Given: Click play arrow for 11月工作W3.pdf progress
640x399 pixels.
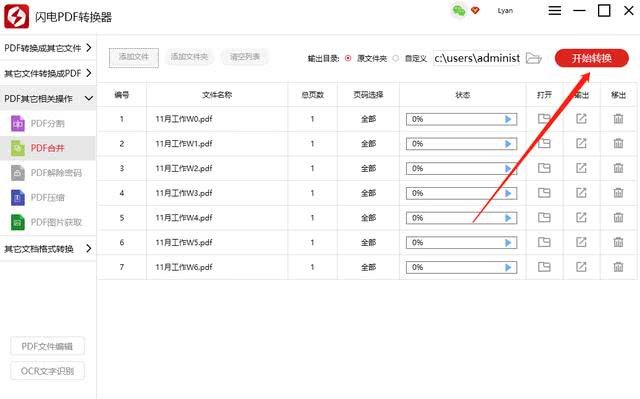Looking at the screenshot, I should coord(508,193).
